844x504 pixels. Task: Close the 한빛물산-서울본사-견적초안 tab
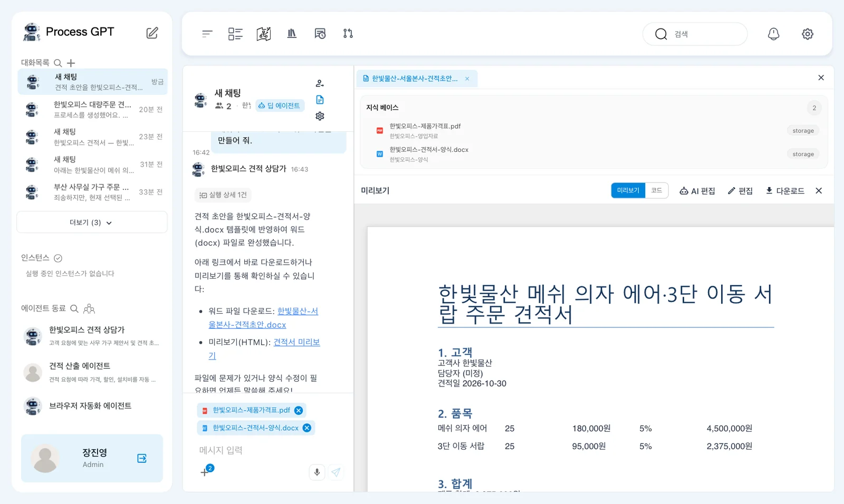point(467,79)
